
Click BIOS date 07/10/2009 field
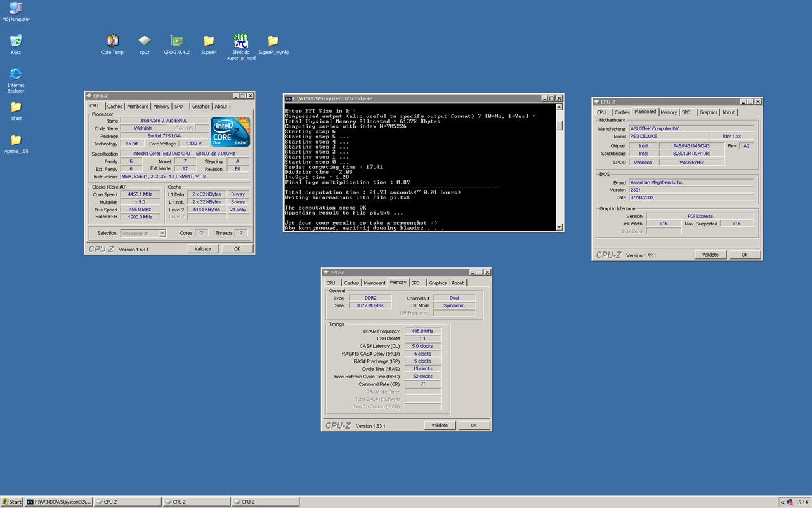(x=691, y=197)
